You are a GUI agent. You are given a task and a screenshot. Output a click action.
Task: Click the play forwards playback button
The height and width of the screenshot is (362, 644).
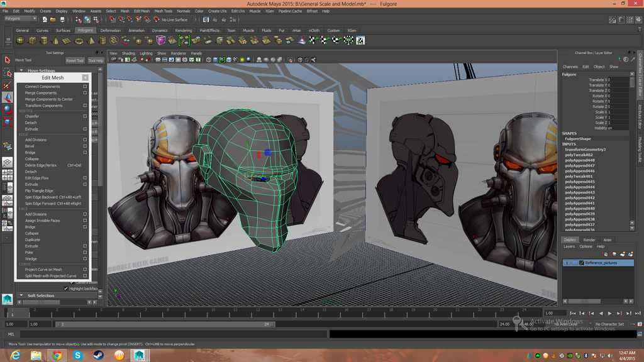click(x=610, y=313)
